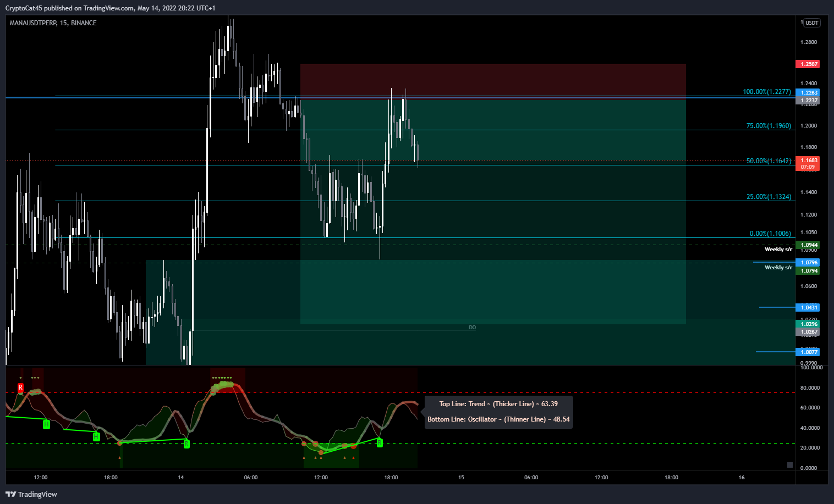
Task: Click the 1.0600 tick on price axis
Action: (809, 286)
